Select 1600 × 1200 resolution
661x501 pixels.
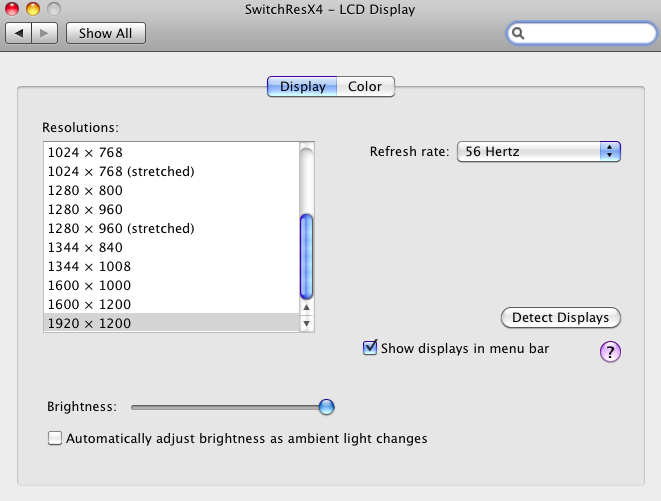(x=171, y=304)
